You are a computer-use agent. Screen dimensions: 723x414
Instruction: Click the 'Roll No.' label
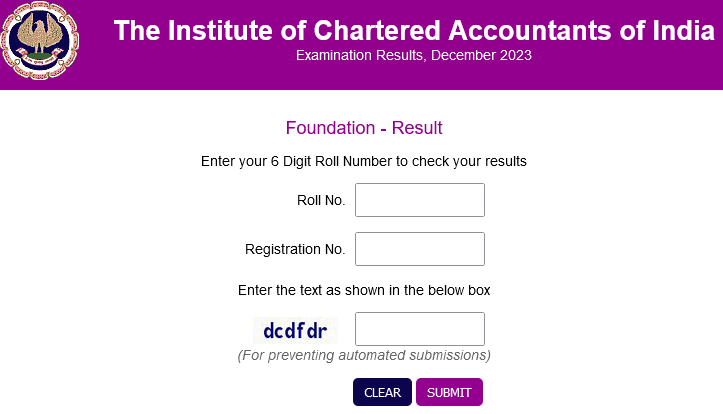click(321, 200)
